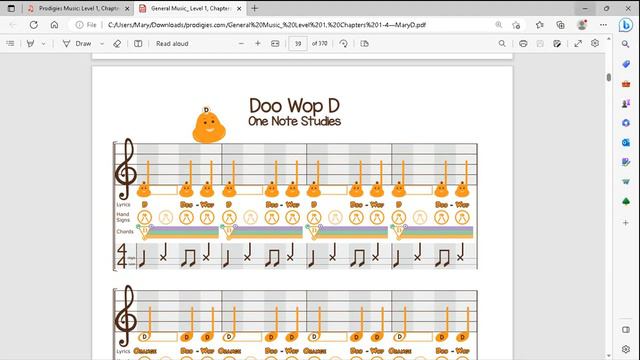This screenshot has height=360, width=640.
Task: Start Read aloud
Action: coord(172,43)
